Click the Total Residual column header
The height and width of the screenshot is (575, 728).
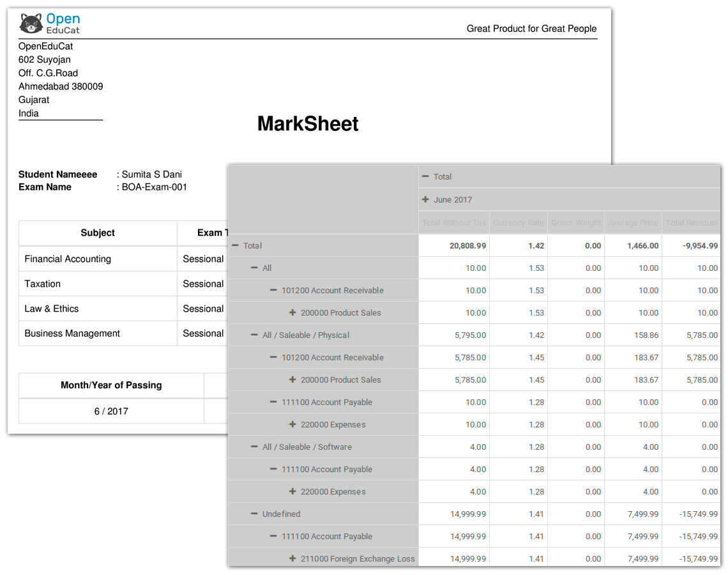[x=692, y=222]
